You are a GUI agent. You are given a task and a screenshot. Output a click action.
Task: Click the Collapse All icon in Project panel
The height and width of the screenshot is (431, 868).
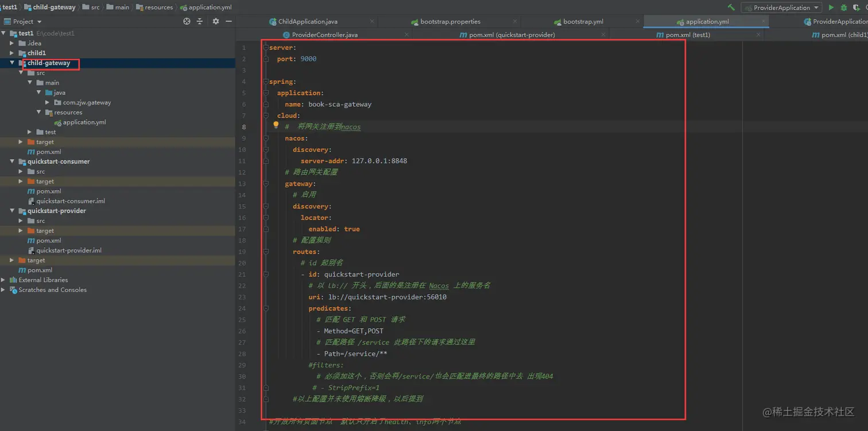pos(200,21)
